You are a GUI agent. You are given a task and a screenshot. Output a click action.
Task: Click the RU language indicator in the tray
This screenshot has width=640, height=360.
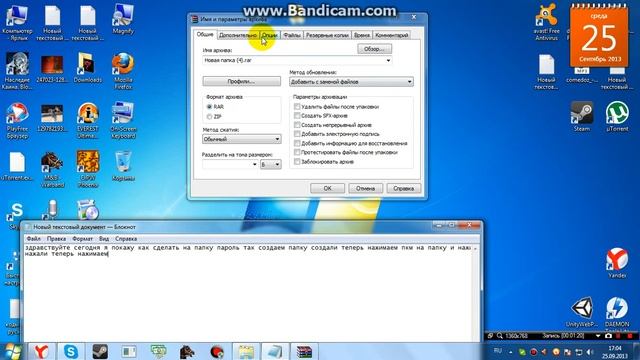pyautogui.click(x=498, y=351)
